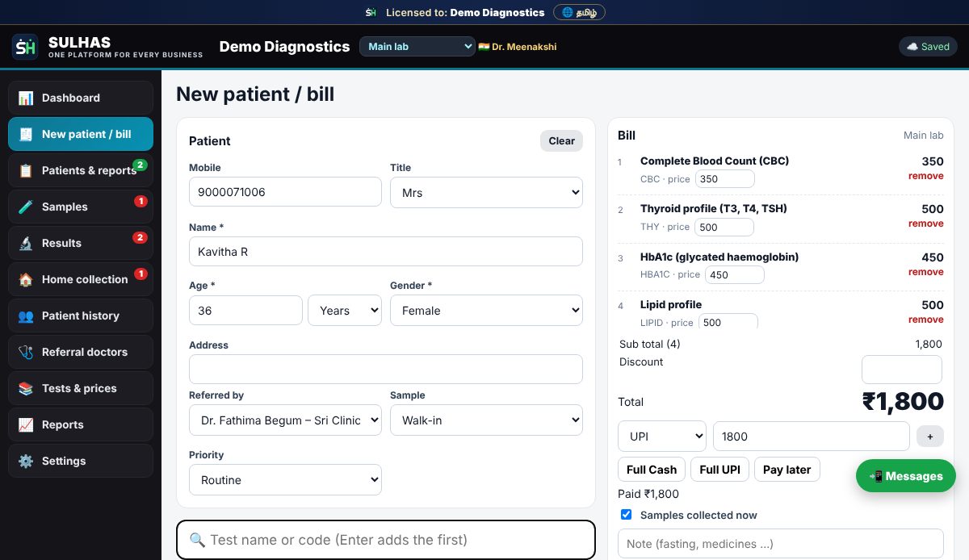The height and width of the screenshot is (560, 969).
Task: Click the SULHAS logo icon
Action: pos(25,47)
